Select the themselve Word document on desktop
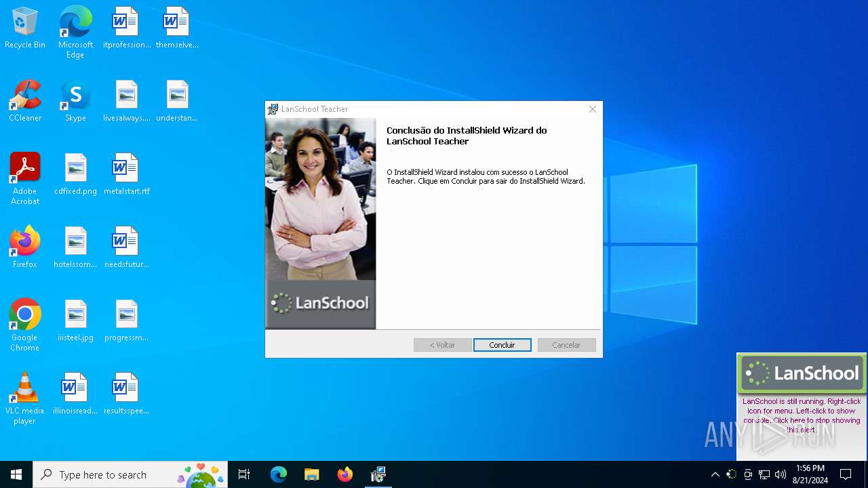The width and height of the screenshot is (868, 488). tap(177, 28)
